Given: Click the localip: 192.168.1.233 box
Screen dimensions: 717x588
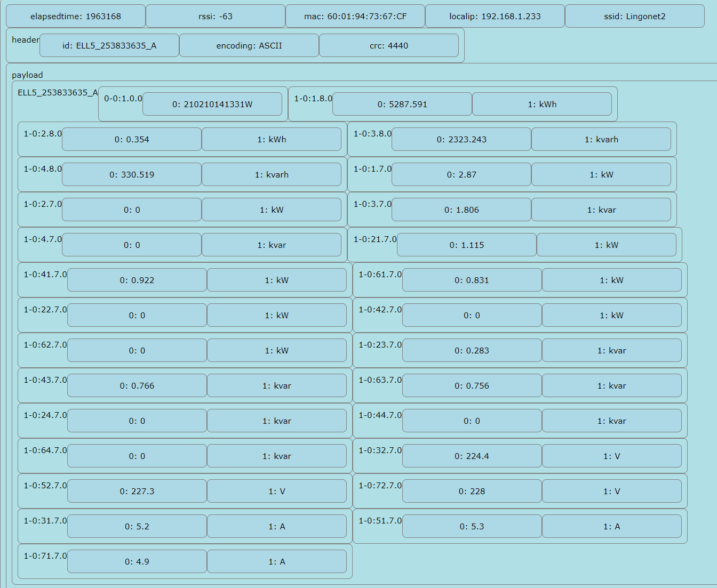Looking at the screenshot, I should coord(495,16).
